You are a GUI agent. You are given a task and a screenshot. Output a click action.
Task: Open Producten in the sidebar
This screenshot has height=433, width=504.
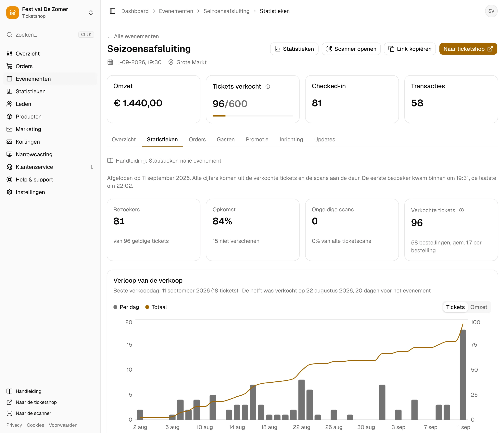[50, 117]
